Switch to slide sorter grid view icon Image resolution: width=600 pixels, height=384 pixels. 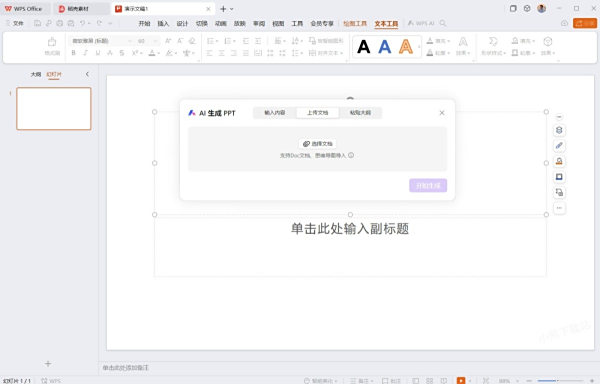[x=430, y=381]
